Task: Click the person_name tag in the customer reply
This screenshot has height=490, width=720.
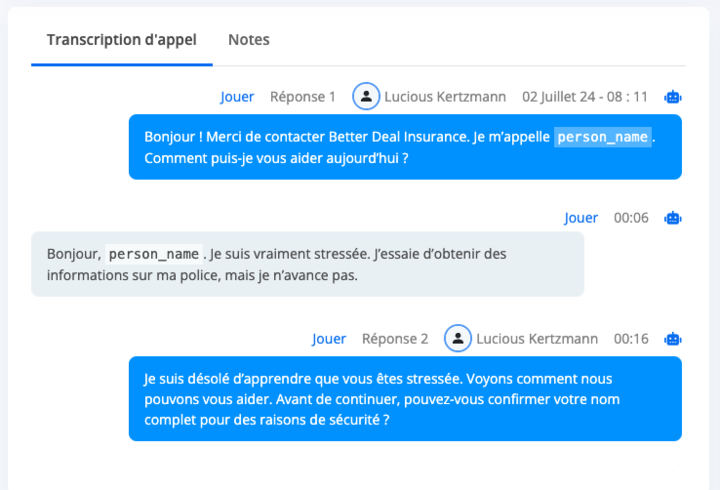Action: (x=155, y=254)
